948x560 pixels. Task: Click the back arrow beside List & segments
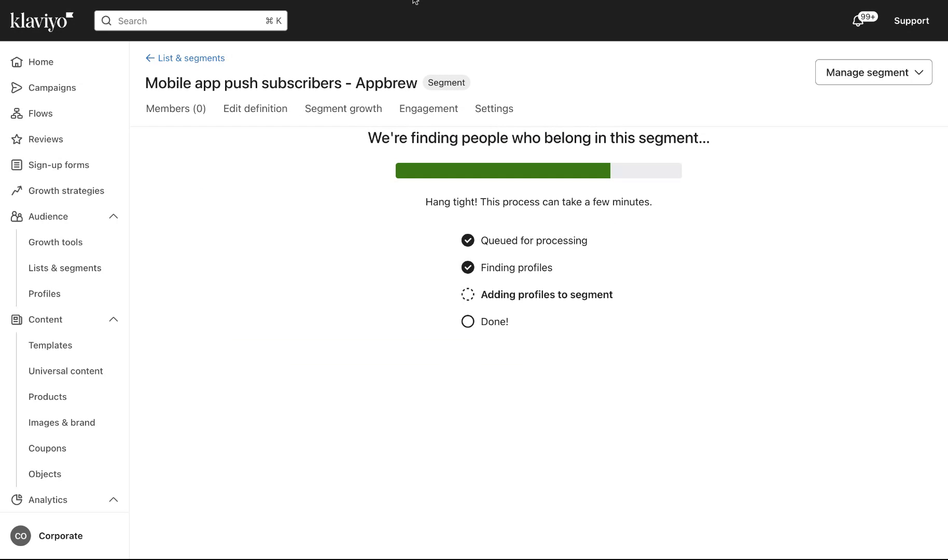[x=150, y=58]
